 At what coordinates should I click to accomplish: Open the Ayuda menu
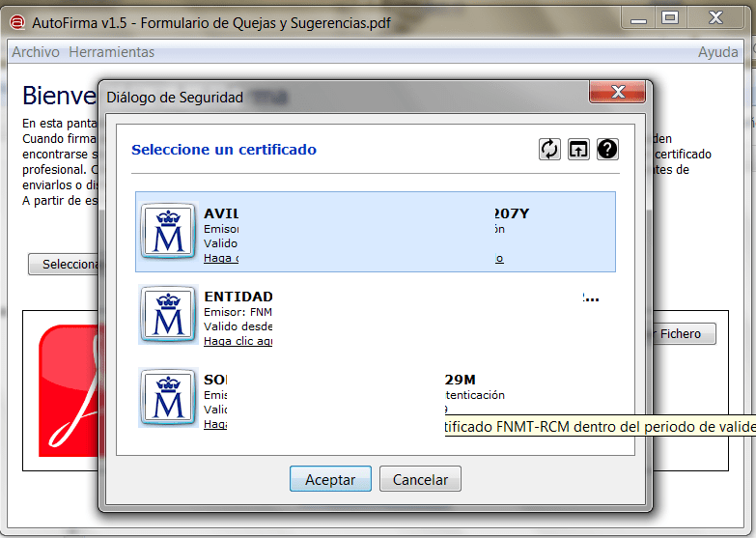pyautogui.click(x=717, y=52)
